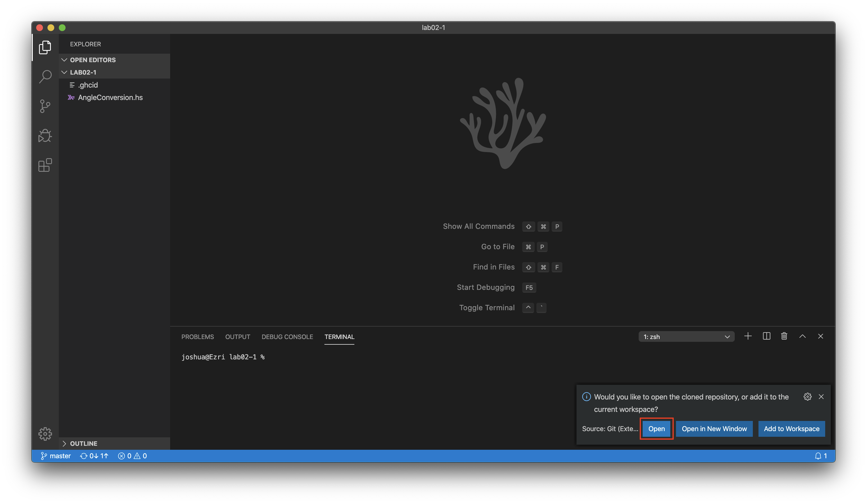Click the Open button in notification
This screenshot has height=504, width=867.
(x=656, y=429)
